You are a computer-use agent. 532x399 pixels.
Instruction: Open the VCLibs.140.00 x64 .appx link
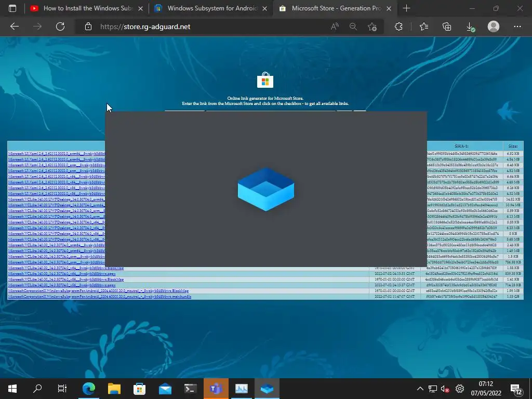point(62,273)
